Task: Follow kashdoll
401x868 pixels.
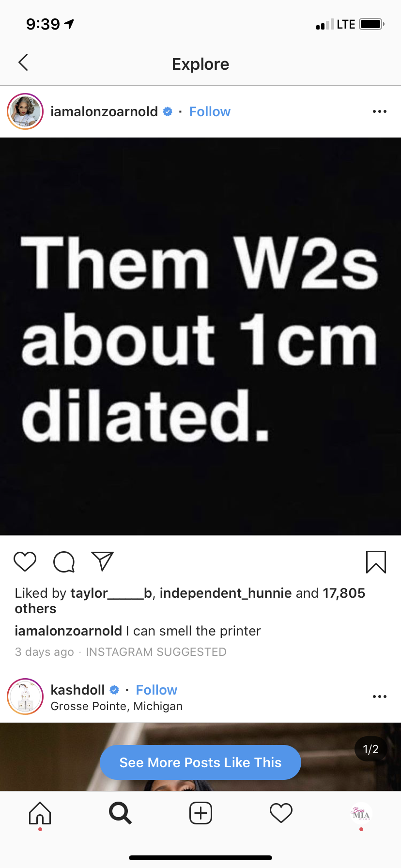Action: [x=156, y=690]
